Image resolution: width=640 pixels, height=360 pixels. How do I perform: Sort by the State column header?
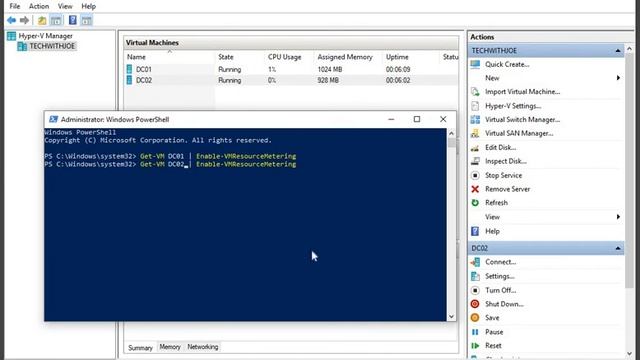tap(239, 57)
